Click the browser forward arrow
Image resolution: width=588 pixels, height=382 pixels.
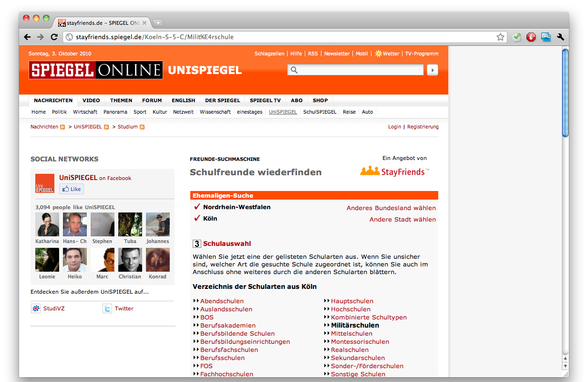click(x=41, y=37)
